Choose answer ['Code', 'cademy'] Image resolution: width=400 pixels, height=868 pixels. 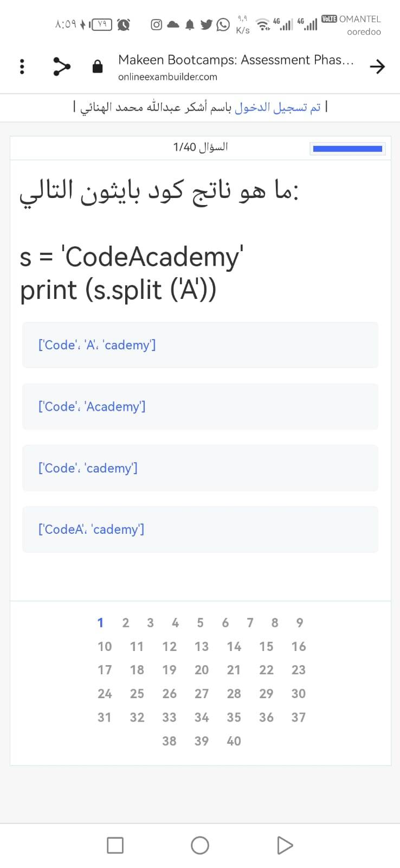click(200, 468)
